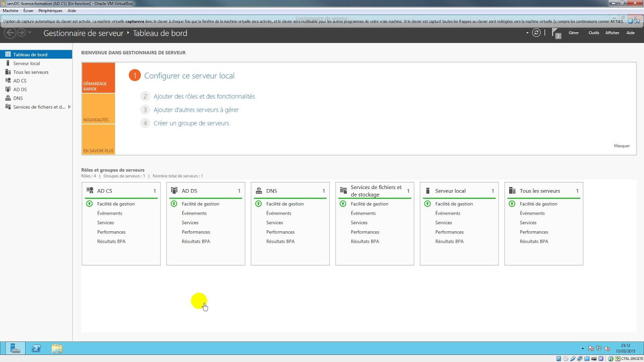Select DNS in sidebar

[x=36, y=98]
